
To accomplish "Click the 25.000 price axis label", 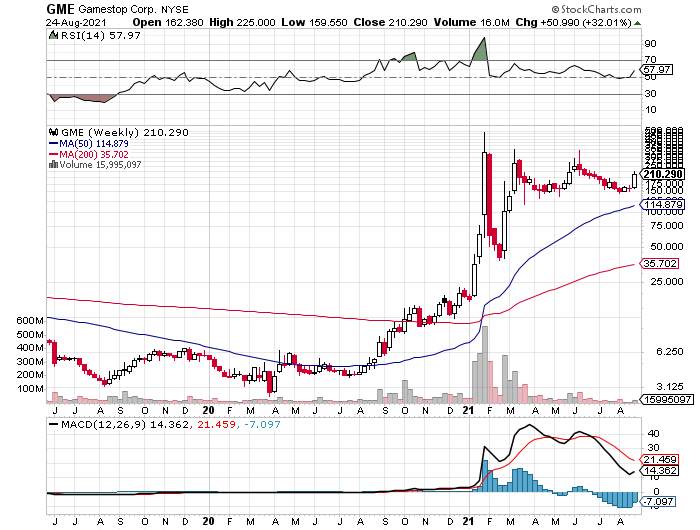I will pyautogui.click(x=666, y=281).
